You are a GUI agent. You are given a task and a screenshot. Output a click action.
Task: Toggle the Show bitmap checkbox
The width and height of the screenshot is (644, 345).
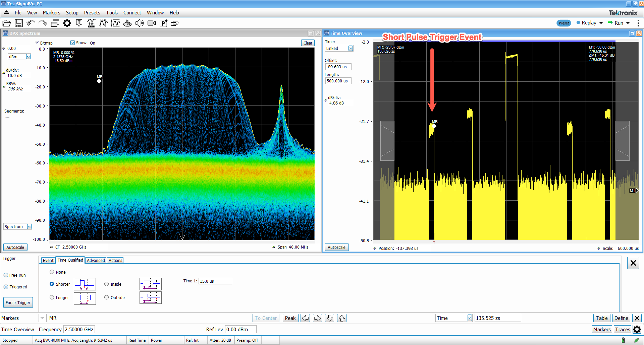(x=72, y=43)
